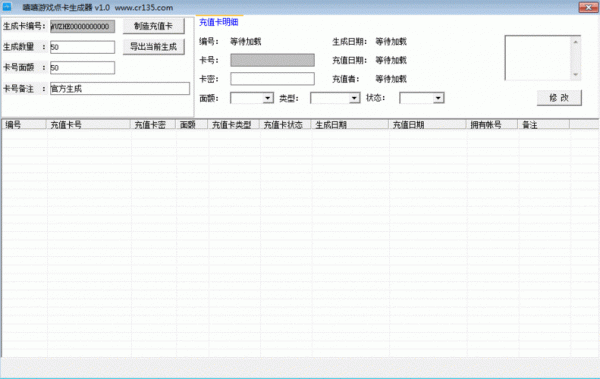Click the 卡号备注 text field
Image resolution: width=600 pixels, height=379 pixels.
(120, 88)
